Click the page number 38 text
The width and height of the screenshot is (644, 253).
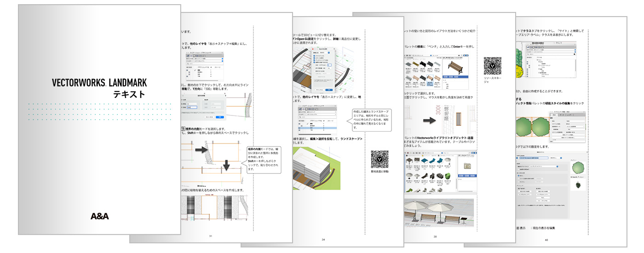435,236
